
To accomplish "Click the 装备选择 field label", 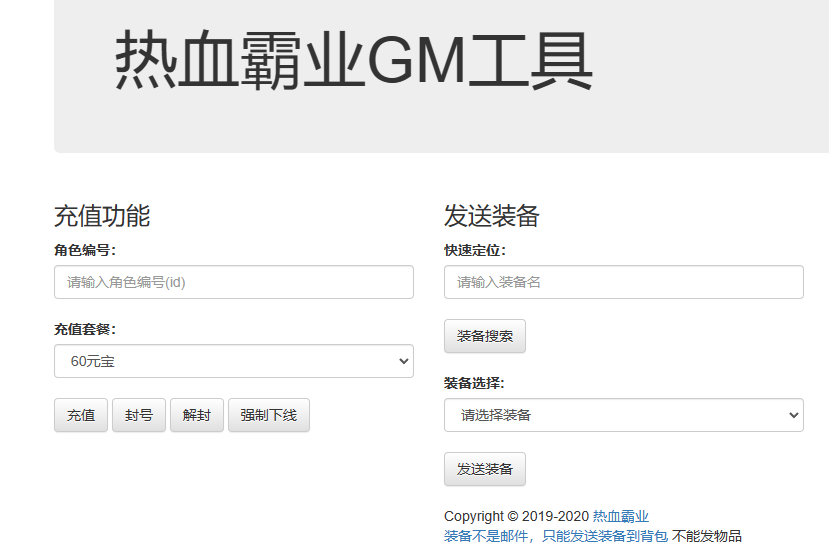I will click(475, 383).
